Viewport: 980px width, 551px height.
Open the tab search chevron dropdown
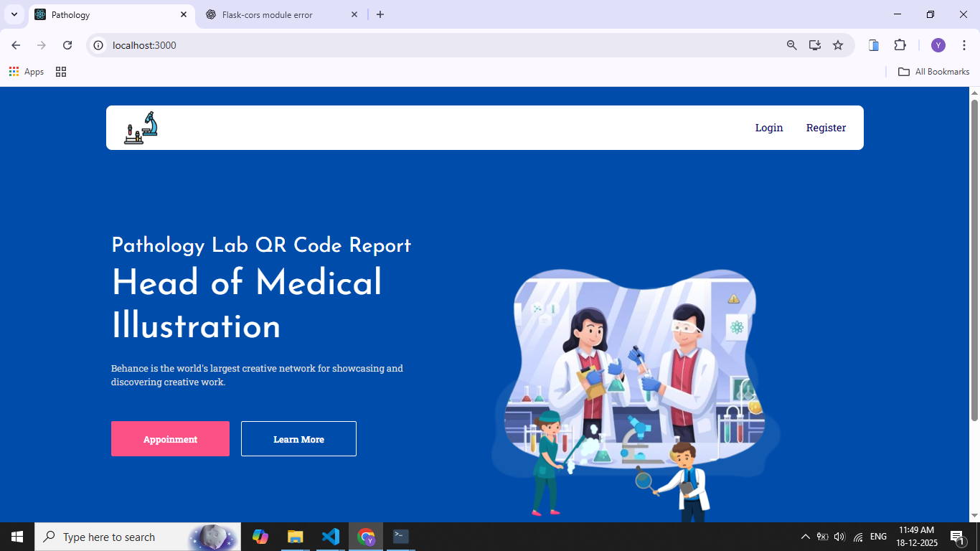click(x=14, y=14)
